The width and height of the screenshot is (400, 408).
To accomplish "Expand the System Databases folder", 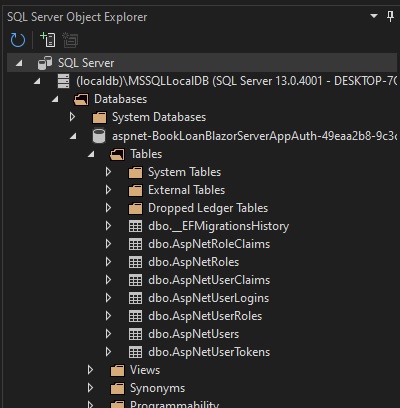I will point(72,117).
